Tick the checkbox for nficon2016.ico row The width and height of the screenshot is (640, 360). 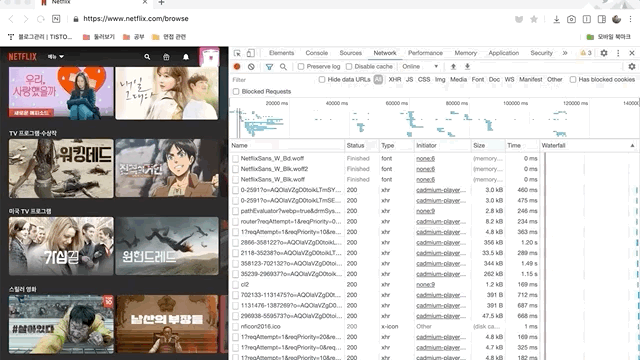pos(236,327)
